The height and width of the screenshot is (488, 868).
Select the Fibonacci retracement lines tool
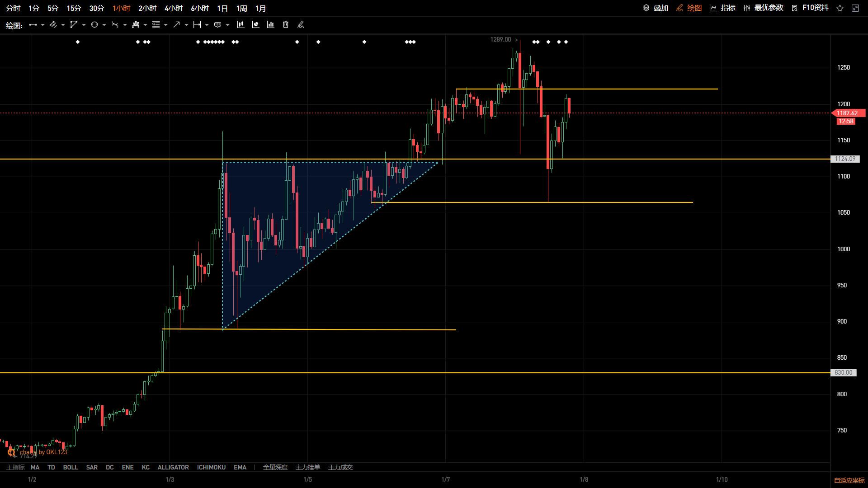click(x=156, y=25)
